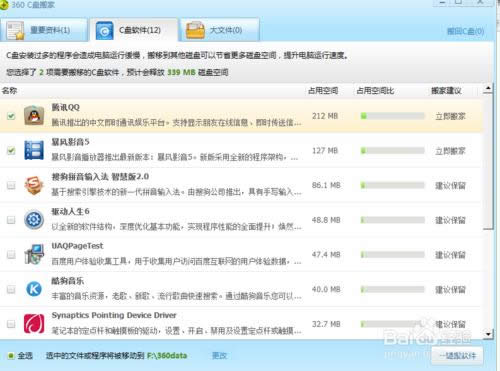Click the 一键搬软件 button
The width and height of the screenshot is (500, 371).
click(457, 356)
